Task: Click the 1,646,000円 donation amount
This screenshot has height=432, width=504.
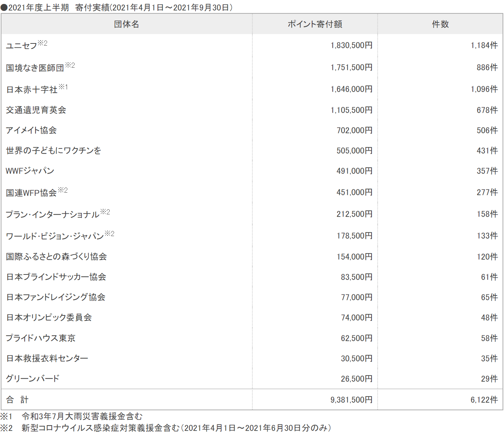Action: 352,89
